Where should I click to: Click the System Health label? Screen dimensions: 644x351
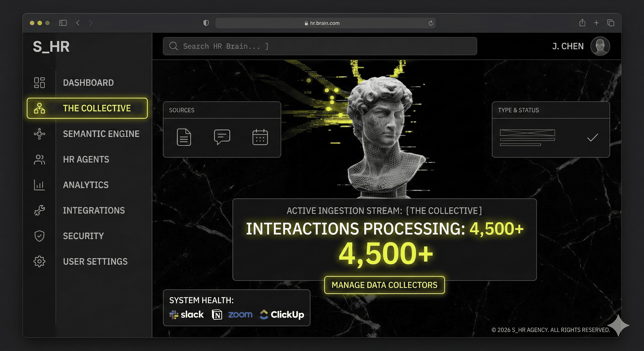point(201,300)
